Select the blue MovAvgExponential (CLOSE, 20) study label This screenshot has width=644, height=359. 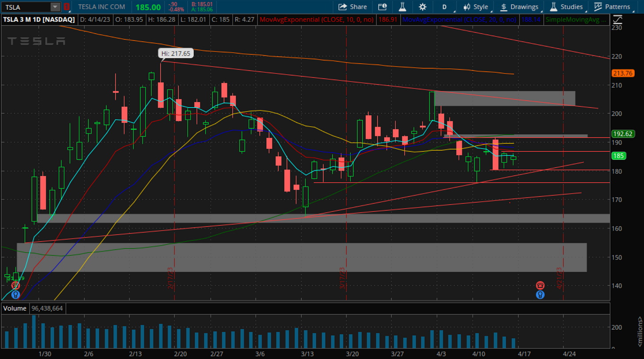coord(460,19)
